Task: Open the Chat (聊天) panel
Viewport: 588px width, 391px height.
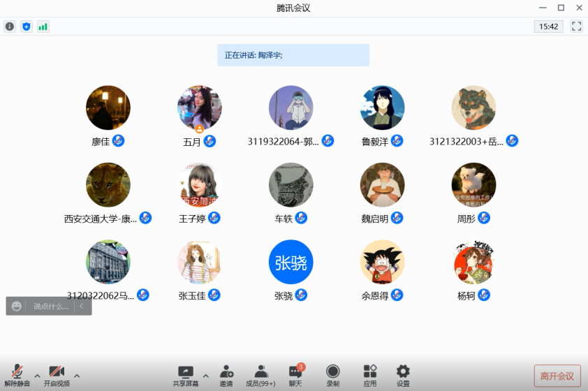Action: tap(295, 376)
